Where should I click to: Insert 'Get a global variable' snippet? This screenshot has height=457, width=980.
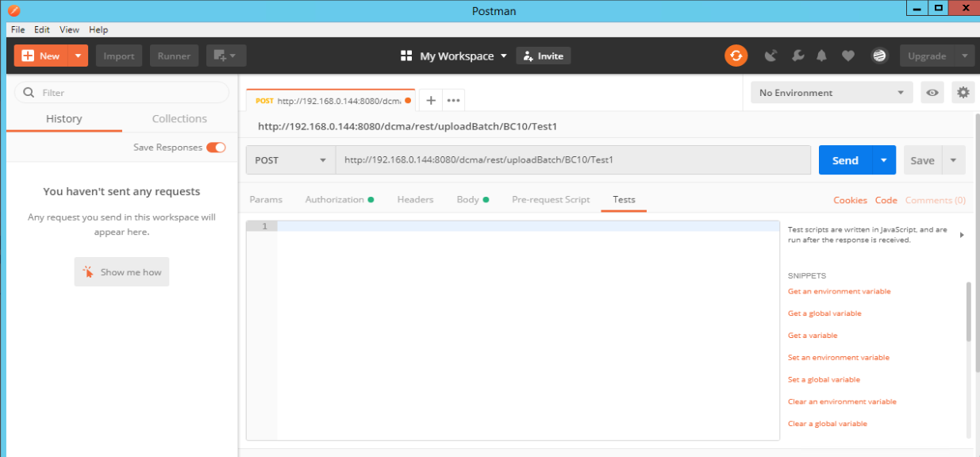(x=824, y=313)
